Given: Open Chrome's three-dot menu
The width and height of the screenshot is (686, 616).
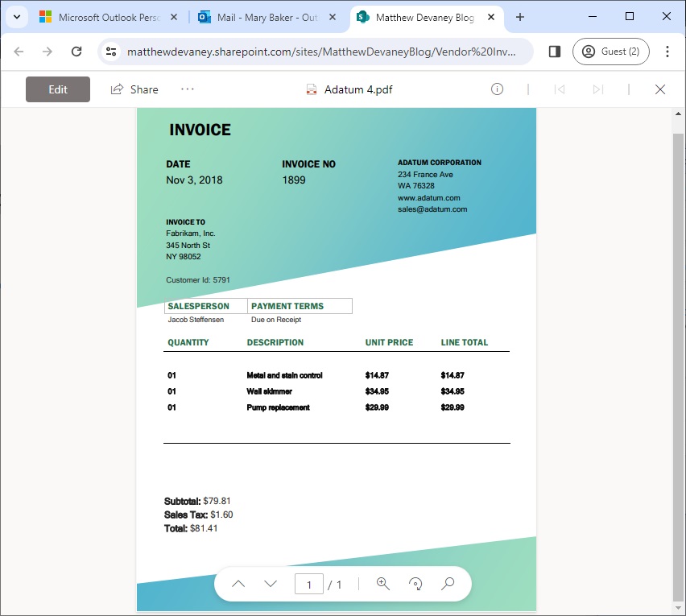Looking at the screenshot, I should click(x=667, y=51).
